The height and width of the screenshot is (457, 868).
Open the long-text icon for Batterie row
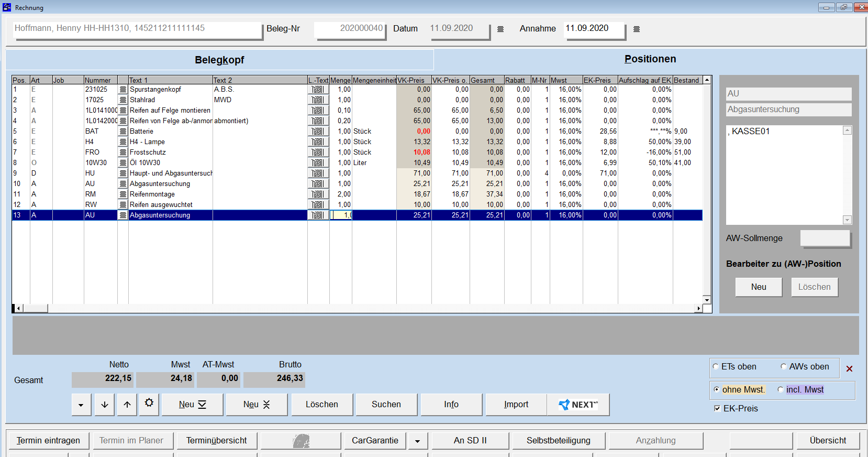pyautogui.click(x=123, y=132)
